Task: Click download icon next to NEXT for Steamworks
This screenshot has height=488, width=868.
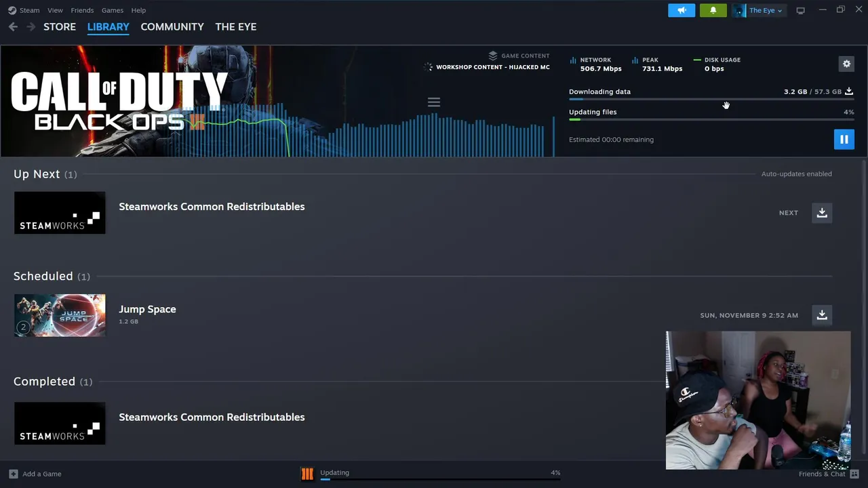Action: pos(822,213)
